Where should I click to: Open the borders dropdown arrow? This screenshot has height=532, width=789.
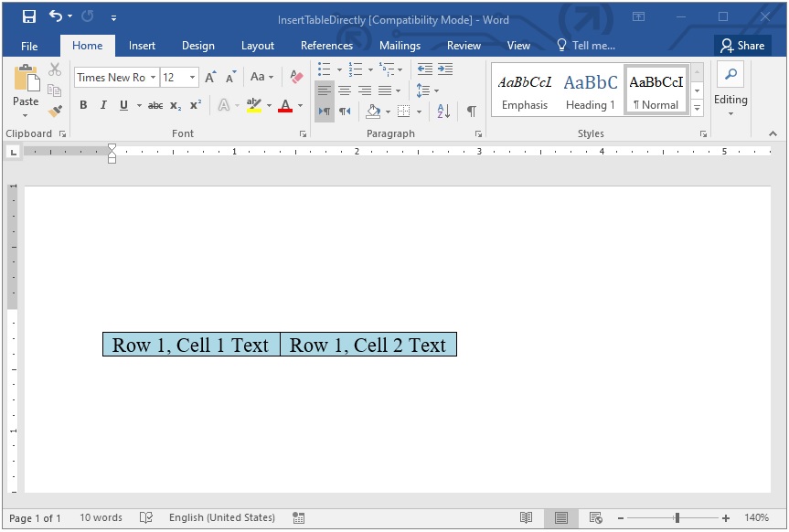(419, 111)
